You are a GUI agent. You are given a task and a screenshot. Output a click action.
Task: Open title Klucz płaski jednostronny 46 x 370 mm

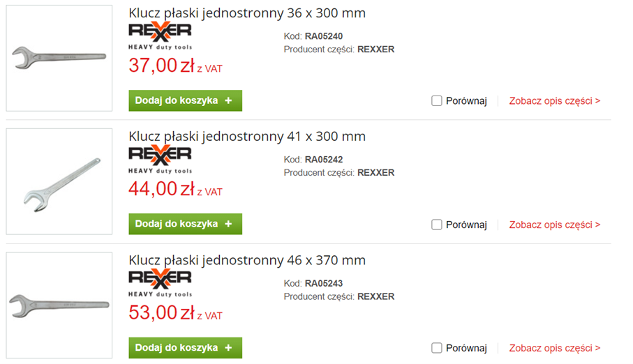click(247, 260)
